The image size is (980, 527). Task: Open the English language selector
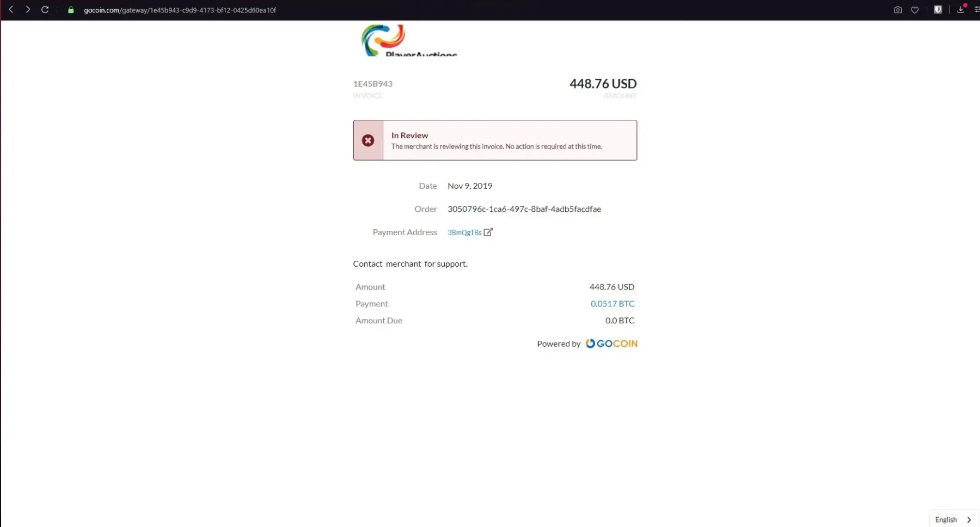(953, 519)
